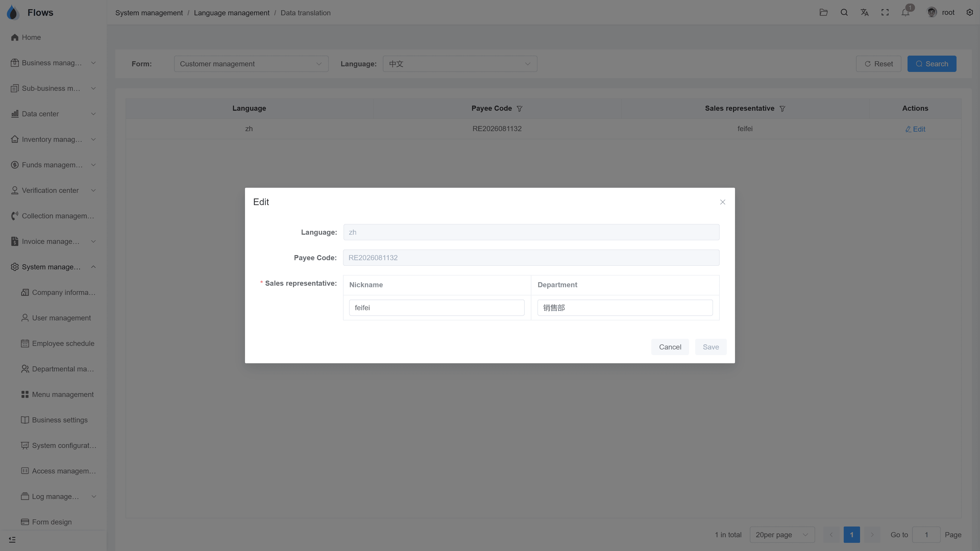The width and height of the screenshot is (980, 551).
Task: Click the RE2026081132 table cell
Action: 497,129
